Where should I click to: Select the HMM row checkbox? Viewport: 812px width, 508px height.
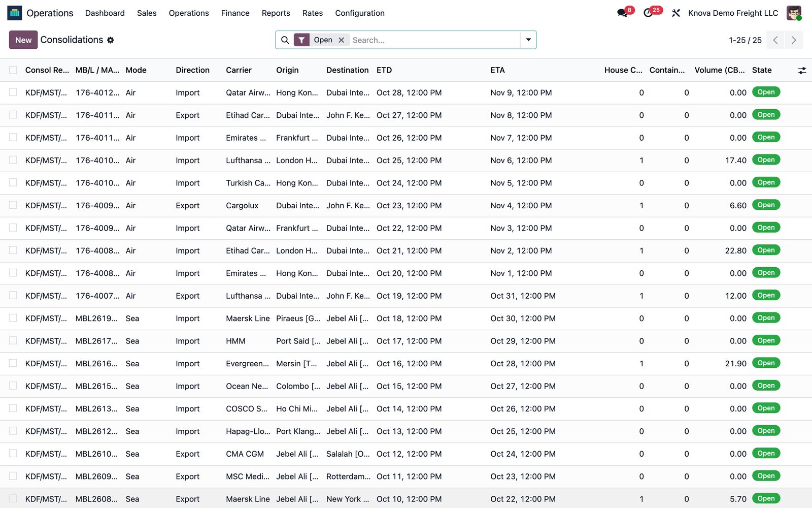coord(13,341)
